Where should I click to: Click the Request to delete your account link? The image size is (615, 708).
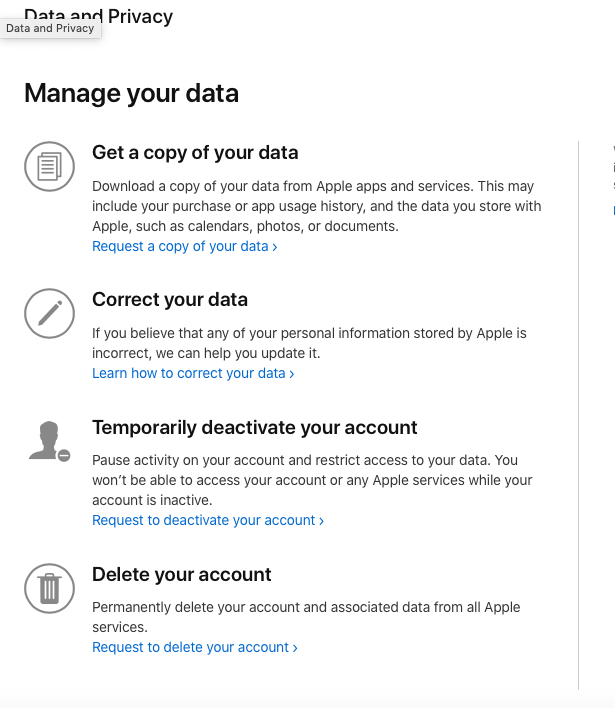(195, 647)
